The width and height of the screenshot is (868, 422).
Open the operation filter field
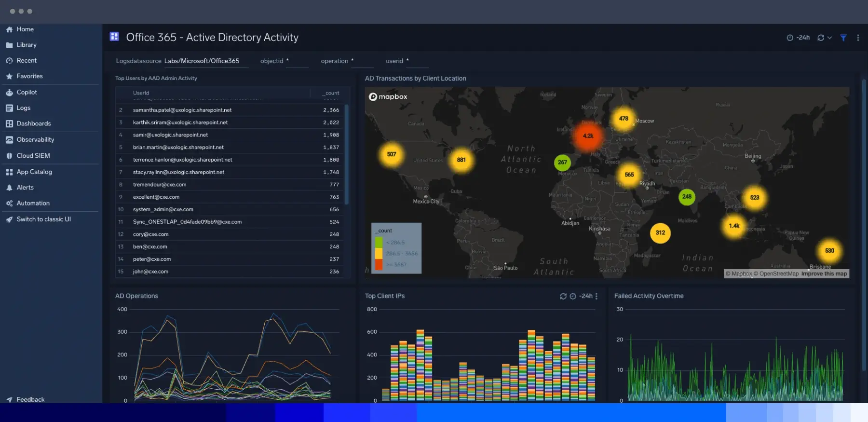pyautogui.click(x=362, y=61)
